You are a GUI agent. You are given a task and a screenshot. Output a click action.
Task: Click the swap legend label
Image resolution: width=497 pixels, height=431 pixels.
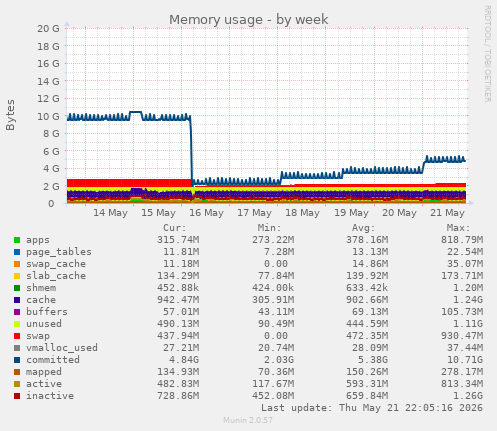pos(38,336)
